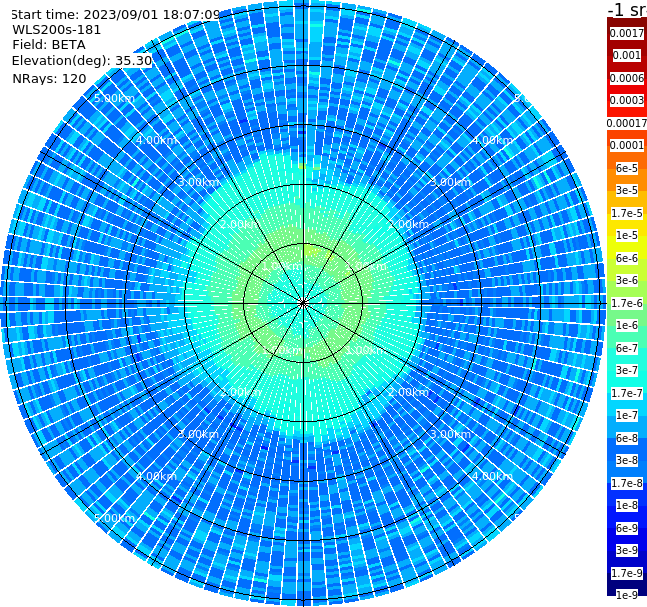Select the 1e-6 colorbar value
Screen dimensions: 647x607
click(x=627, y=325)
